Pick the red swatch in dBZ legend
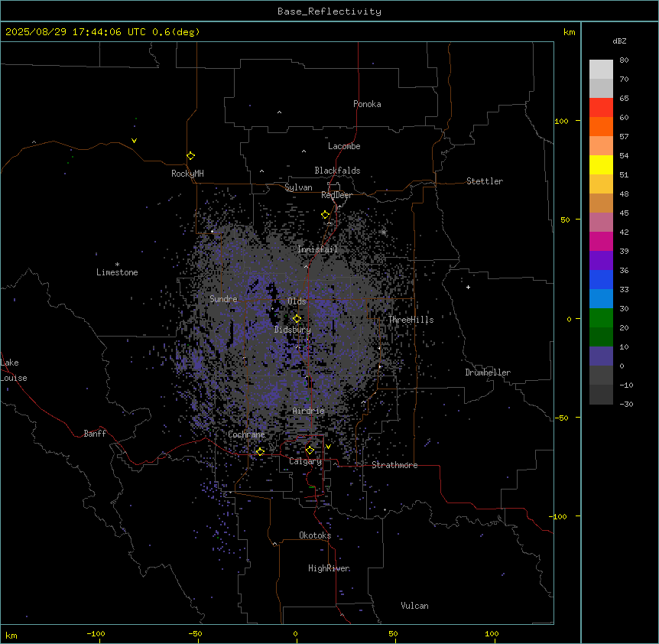The width and height of the screenshot is (659, 644). click(x=601, y=108)
